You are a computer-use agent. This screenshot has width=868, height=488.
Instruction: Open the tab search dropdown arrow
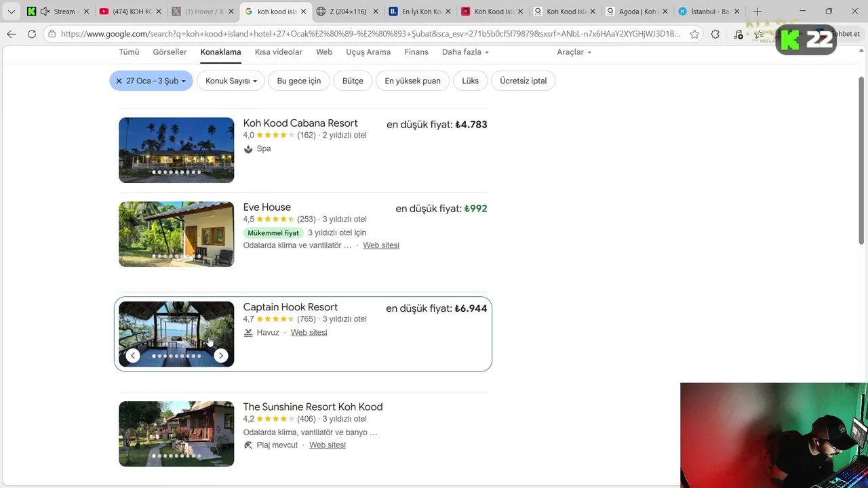pos(11,12)
